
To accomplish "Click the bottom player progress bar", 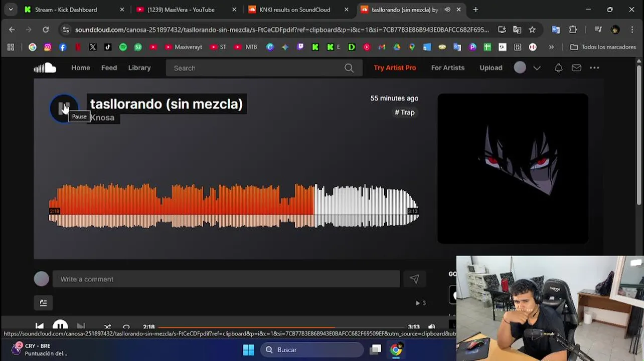I will [x=281, y=327].
